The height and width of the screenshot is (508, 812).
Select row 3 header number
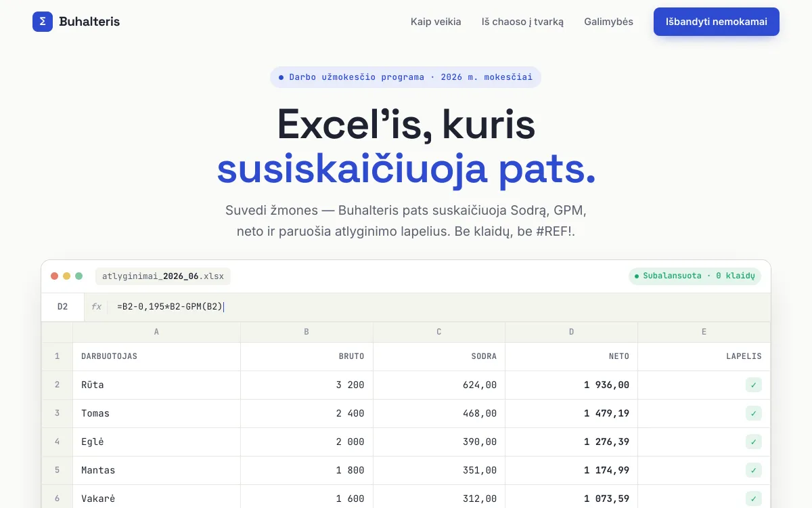pos(58,413)
